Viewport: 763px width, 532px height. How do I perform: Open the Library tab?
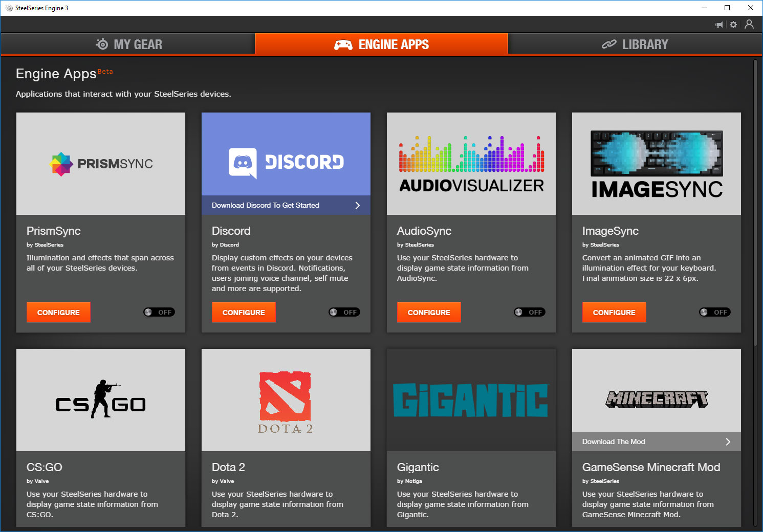(x=635, y=45)
